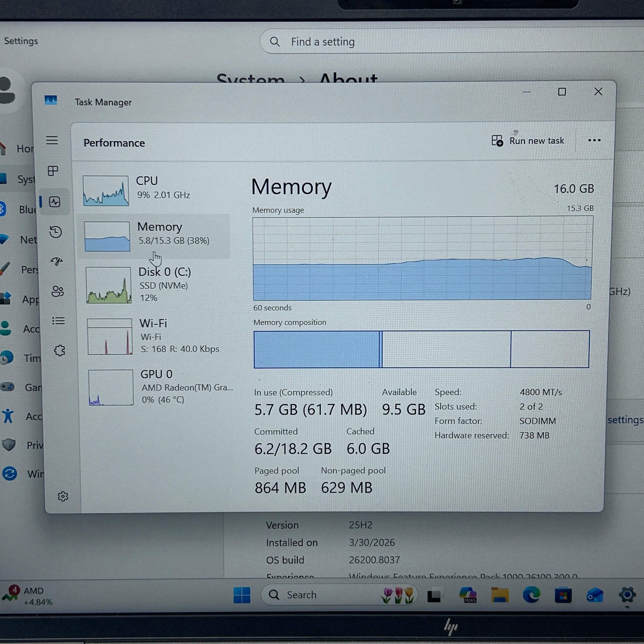644x644 pixels.
Task: Open Task Manager settings gear icon
Action: point(63,496)
